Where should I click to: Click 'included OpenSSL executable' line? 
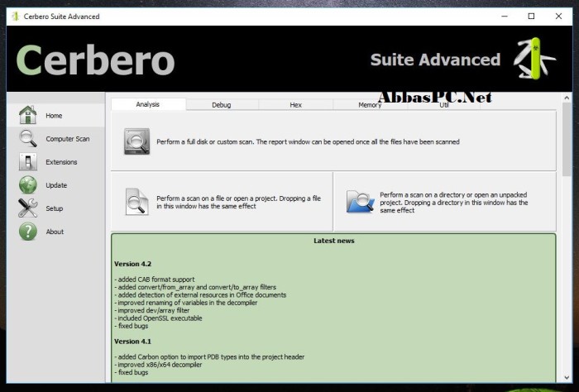coord(159,318)
